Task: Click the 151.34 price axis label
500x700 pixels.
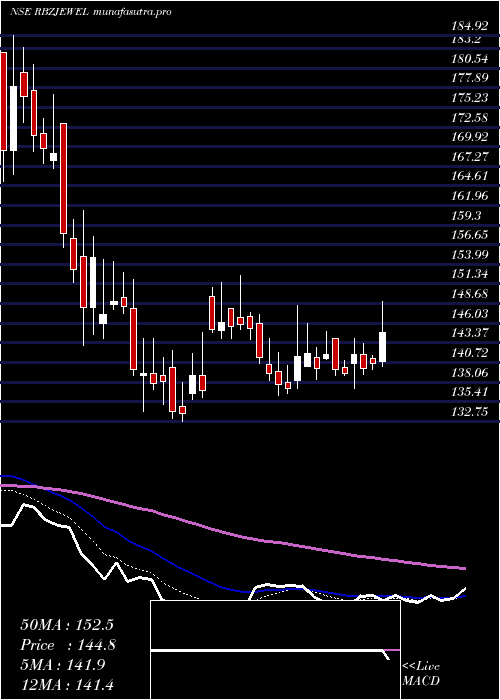Action: tap(470, 274)
